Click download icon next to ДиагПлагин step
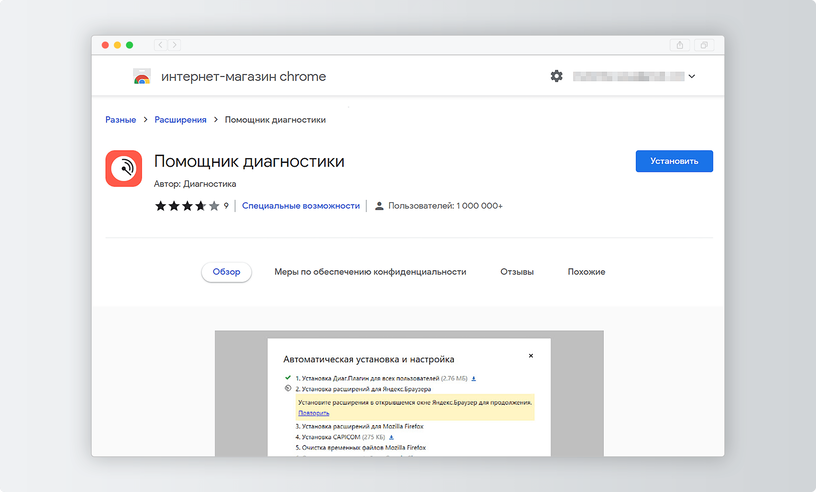This screenshot has height=492, width=816. [474, 379]
